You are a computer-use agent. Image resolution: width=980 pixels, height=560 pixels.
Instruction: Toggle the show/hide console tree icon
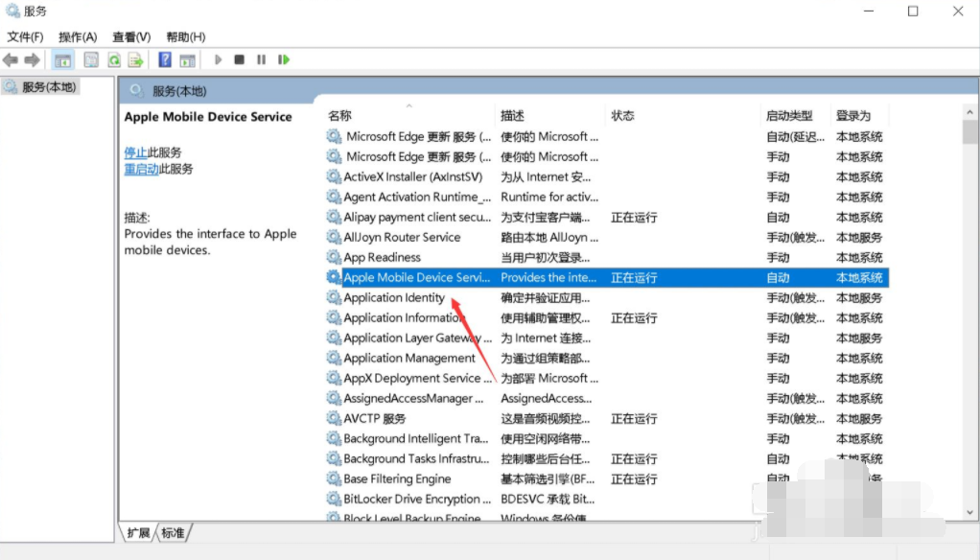point(63,60)
